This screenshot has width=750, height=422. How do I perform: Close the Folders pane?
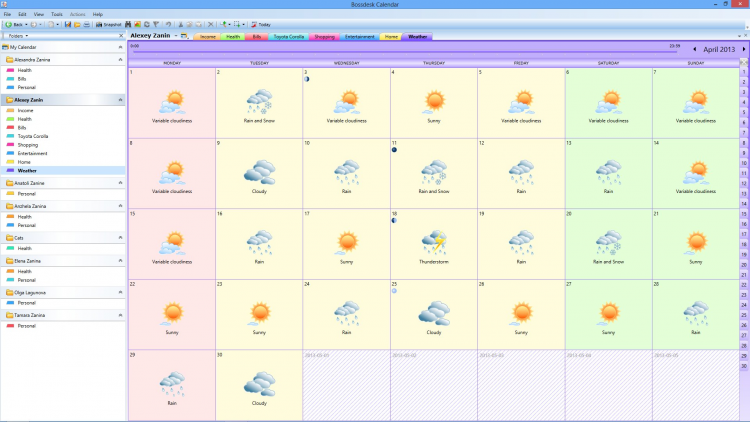pos(121,36)
